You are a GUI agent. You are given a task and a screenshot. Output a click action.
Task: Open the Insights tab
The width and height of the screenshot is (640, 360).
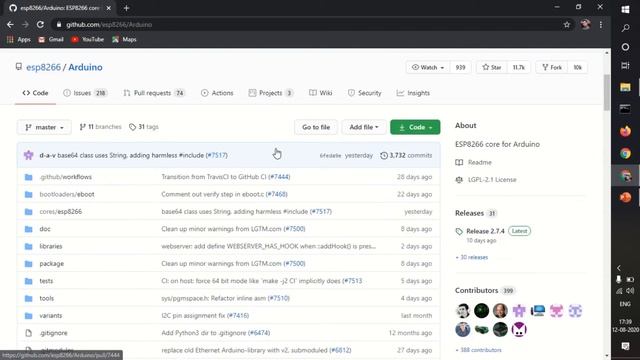click(x=413, y=93)
